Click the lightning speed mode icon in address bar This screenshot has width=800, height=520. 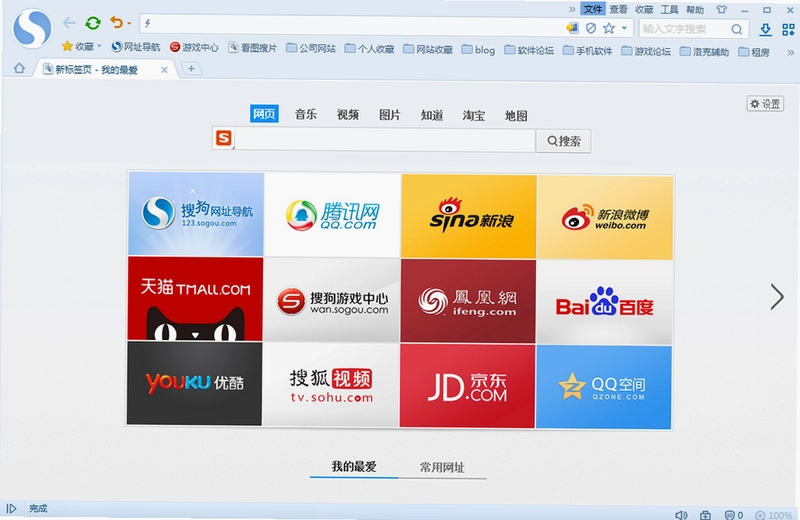point(147,23)
